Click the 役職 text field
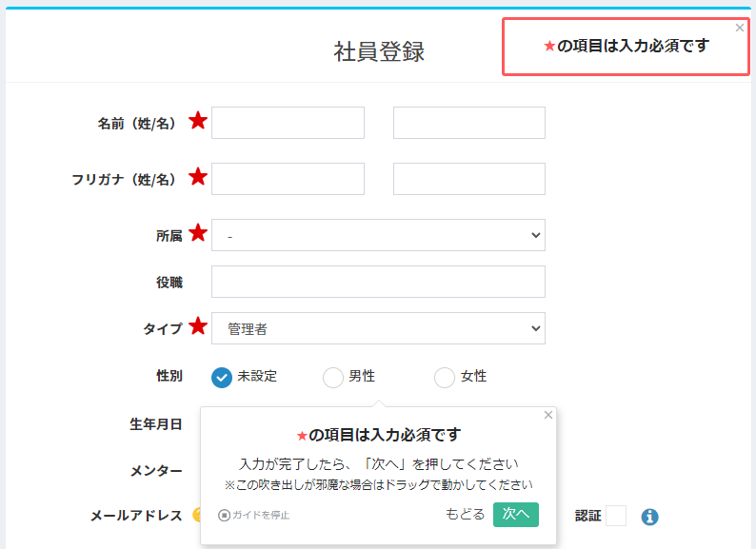The image size is (756, 549). (x=378, y=282)
